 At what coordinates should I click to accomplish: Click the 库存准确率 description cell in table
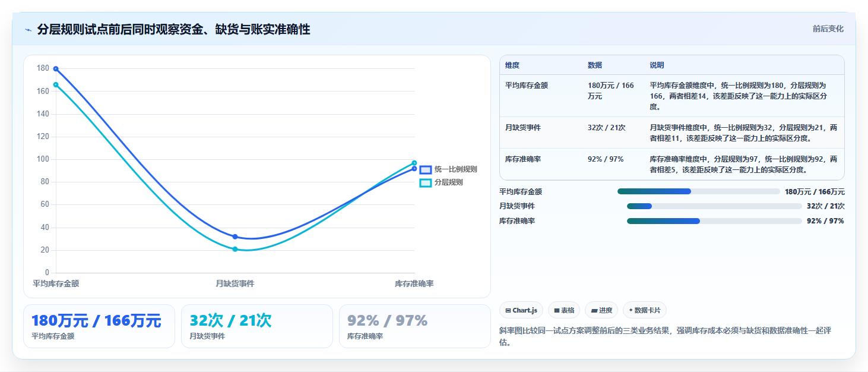[744, 165]
